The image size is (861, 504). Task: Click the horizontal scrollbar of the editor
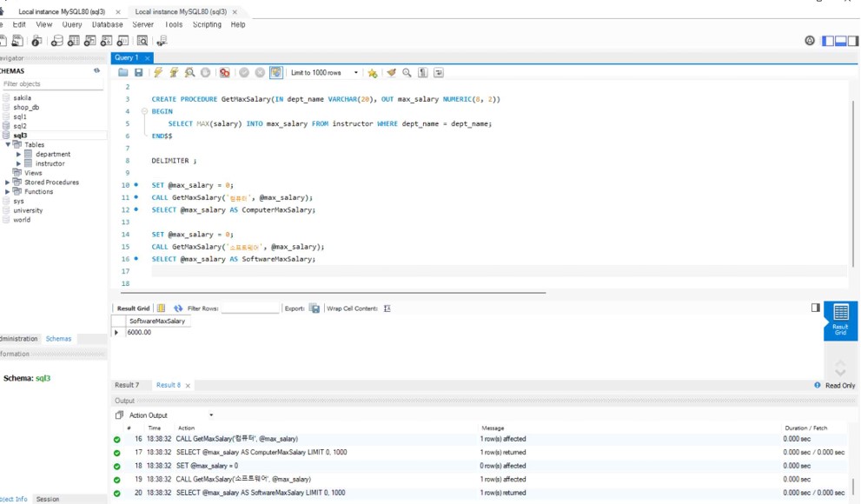[x=329, y=293]
